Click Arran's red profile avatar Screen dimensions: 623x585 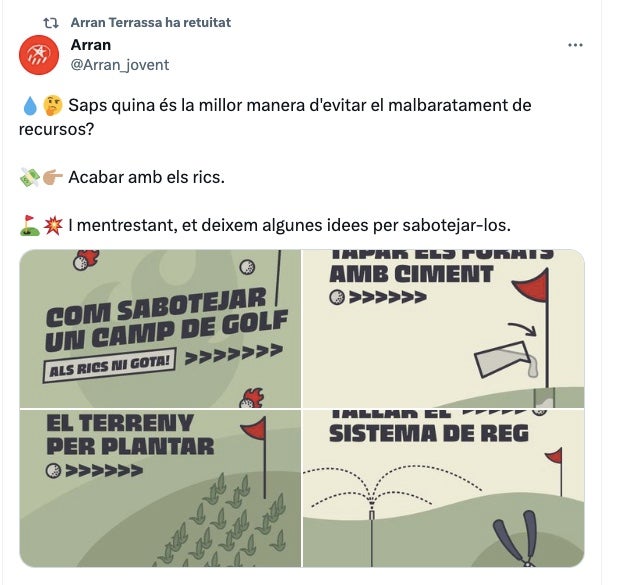point(39,55)
